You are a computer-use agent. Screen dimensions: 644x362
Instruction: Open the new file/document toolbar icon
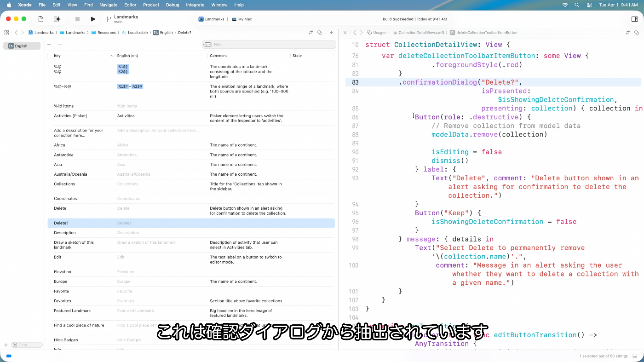pos(41,19)
